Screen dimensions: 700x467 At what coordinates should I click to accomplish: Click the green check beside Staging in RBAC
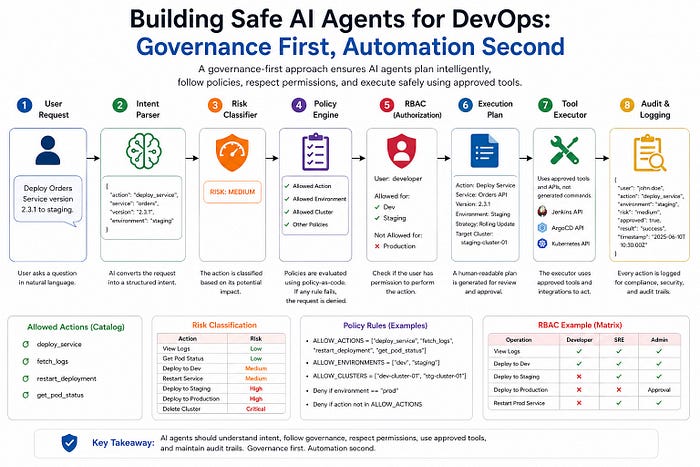[x=377, y=218]
